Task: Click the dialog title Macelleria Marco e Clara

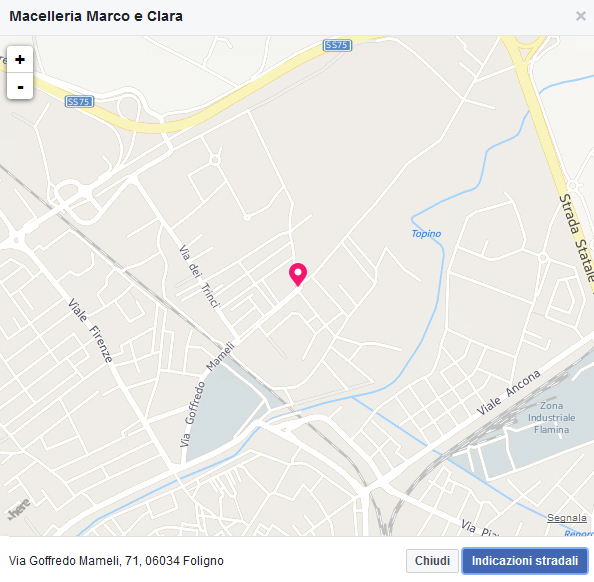Action: point(96,16)
